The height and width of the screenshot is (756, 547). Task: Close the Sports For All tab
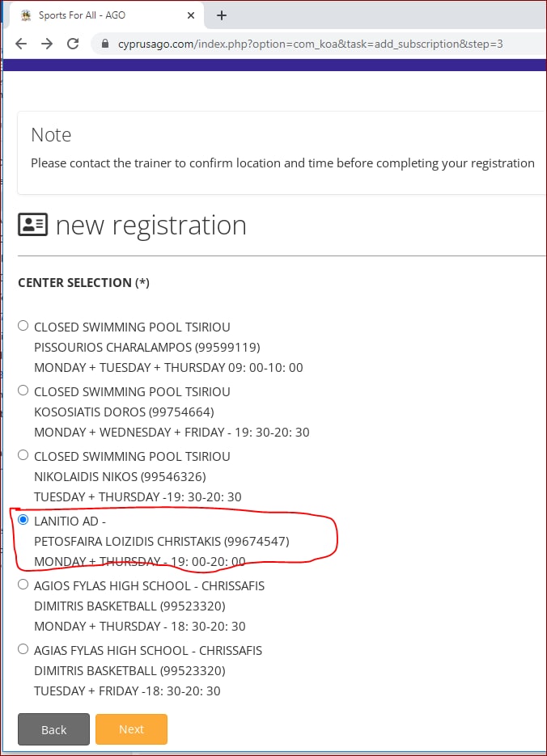click(193, 15)
